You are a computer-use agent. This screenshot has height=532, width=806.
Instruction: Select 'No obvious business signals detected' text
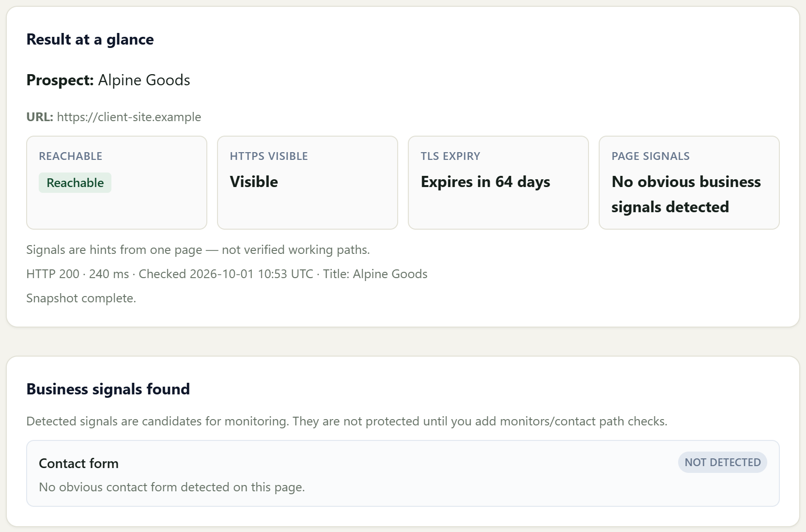[686, 194]
